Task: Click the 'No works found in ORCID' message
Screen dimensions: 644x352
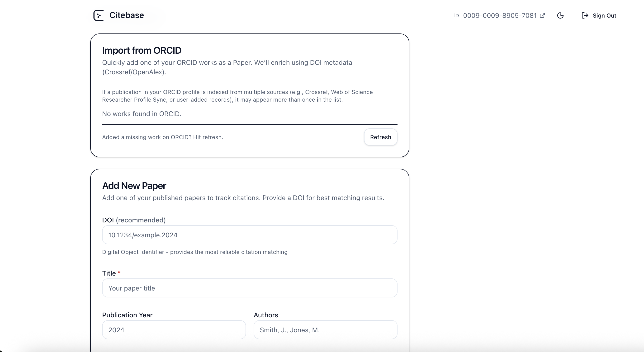Action: click(142, 114)
